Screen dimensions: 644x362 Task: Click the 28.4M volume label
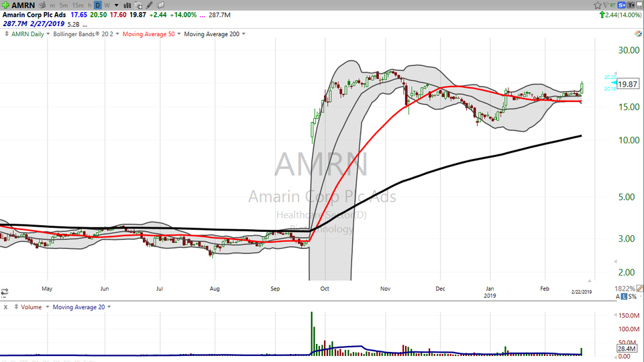coord(627,349)
